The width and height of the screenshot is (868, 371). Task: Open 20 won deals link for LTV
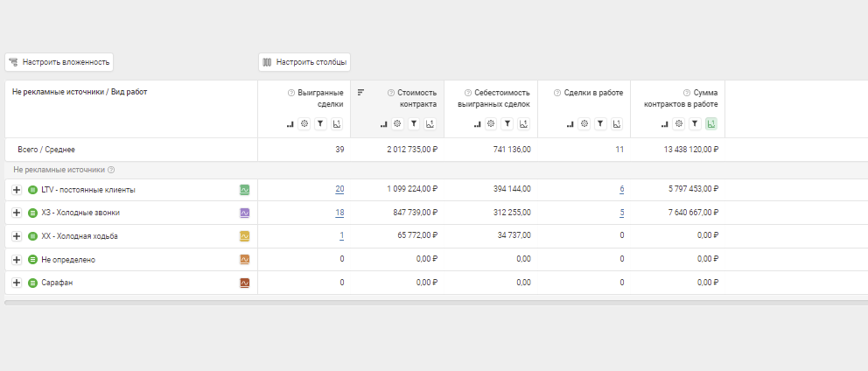point(339,189)
